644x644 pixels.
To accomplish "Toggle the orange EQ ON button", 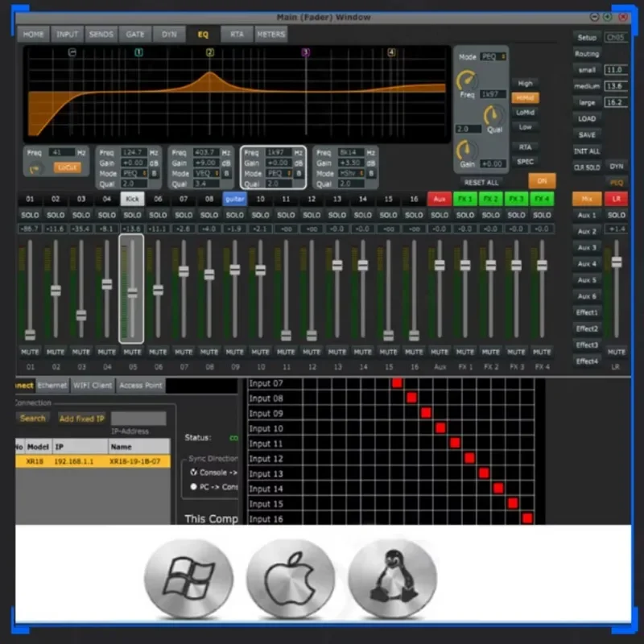I will 542,180.
